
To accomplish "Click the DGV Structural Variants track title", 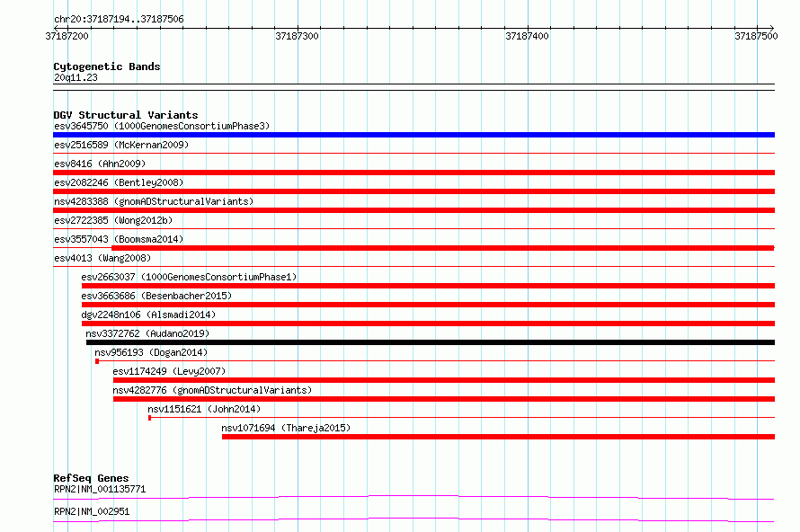I will click(x=126, y=115).
